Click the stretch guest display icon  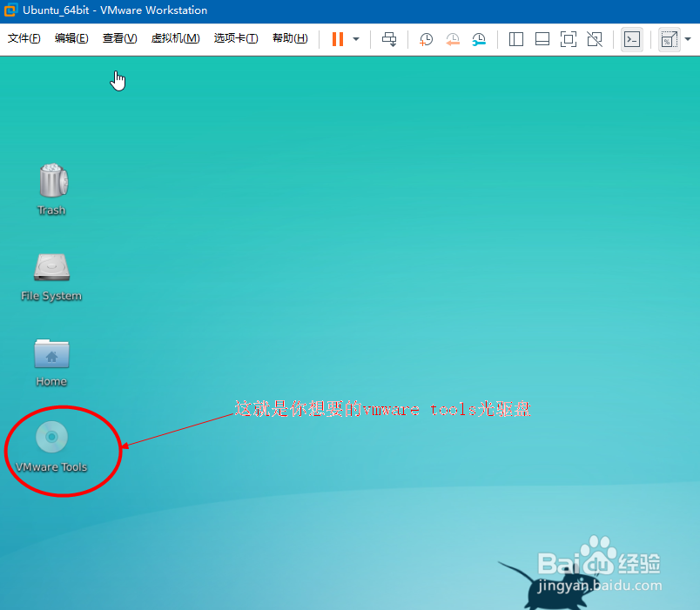669,40
